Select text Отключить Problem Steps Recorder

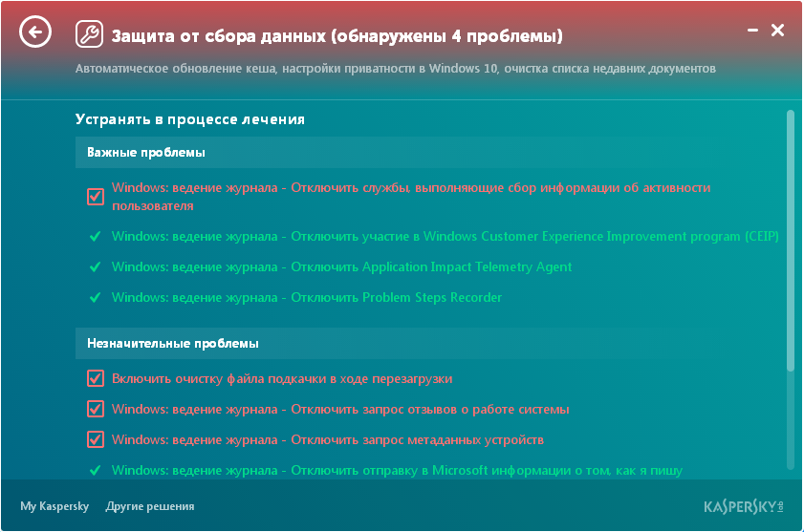[x=397, y=297]
